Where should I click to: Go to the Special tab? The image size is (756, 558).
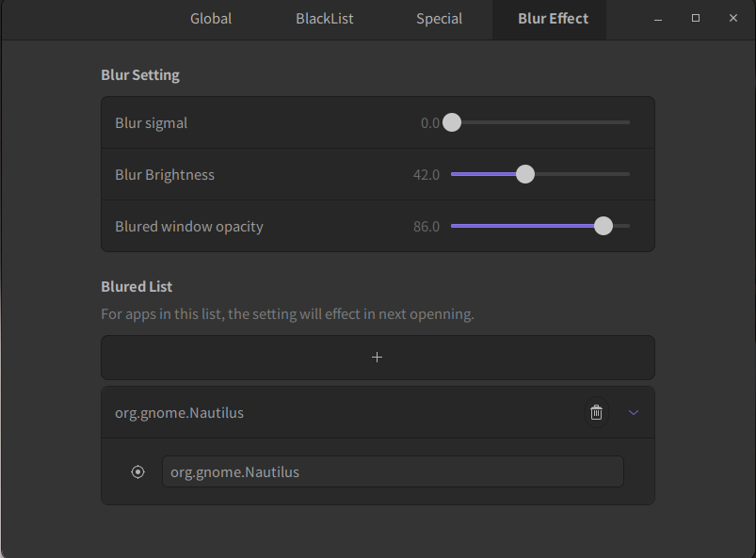(x=439, y=19)
